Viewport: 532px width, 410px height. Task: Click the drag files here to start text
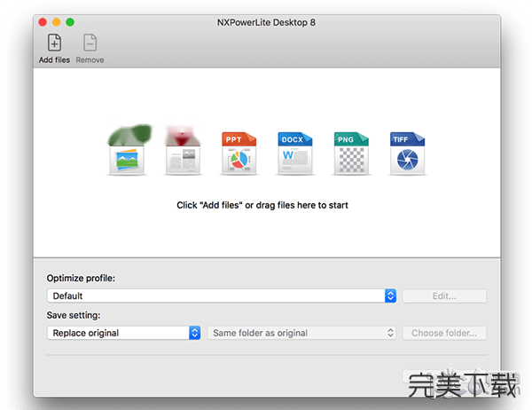(301, 205)
